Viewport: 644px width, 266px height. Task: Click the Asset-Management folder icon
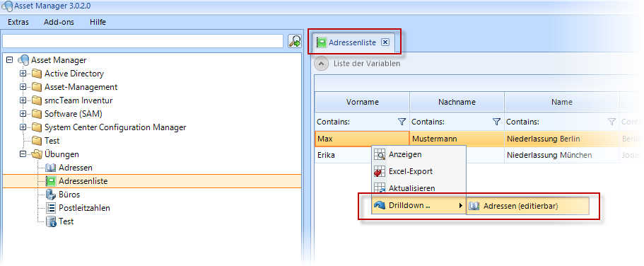37,87
